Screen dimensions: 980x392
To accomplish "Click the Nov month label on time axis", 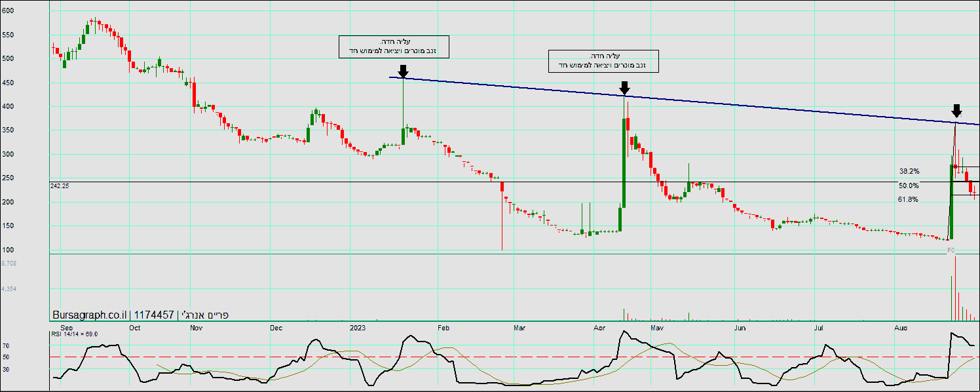I will (196, 326).
